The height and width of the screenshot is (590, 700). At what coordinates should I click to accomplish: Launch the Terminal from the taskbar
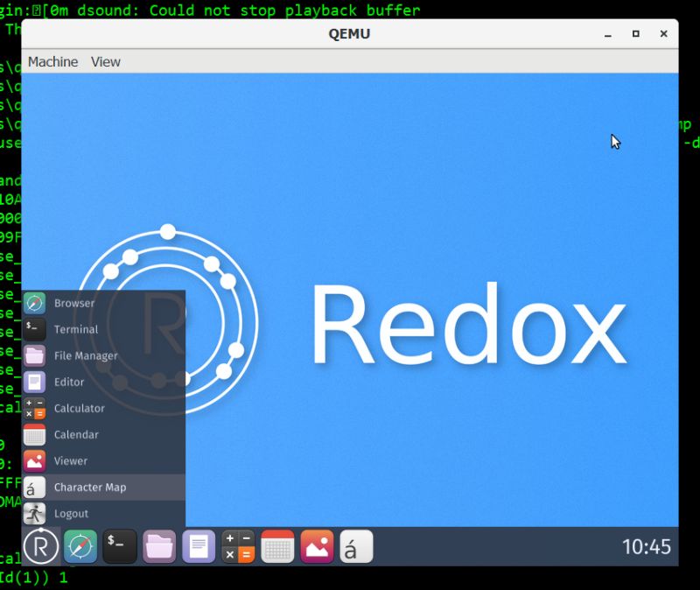[x=119, y=545]
